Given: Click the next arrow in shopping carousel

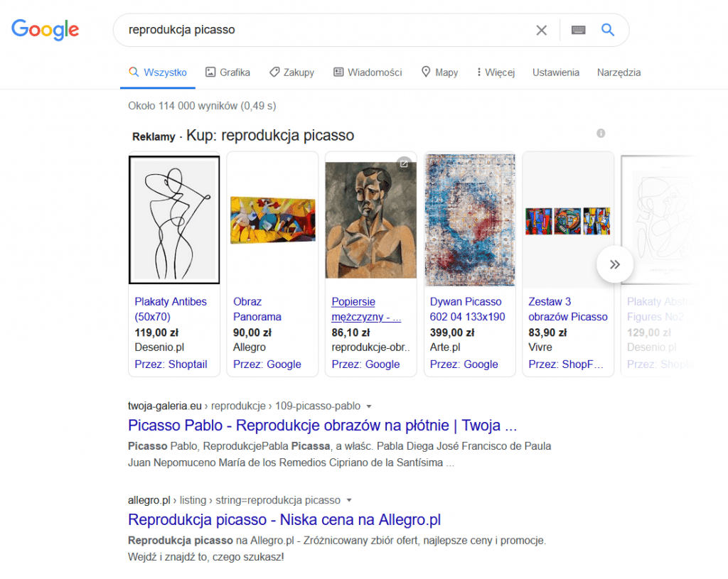Looking at the screenshot, I should click(x=615, y=264).
